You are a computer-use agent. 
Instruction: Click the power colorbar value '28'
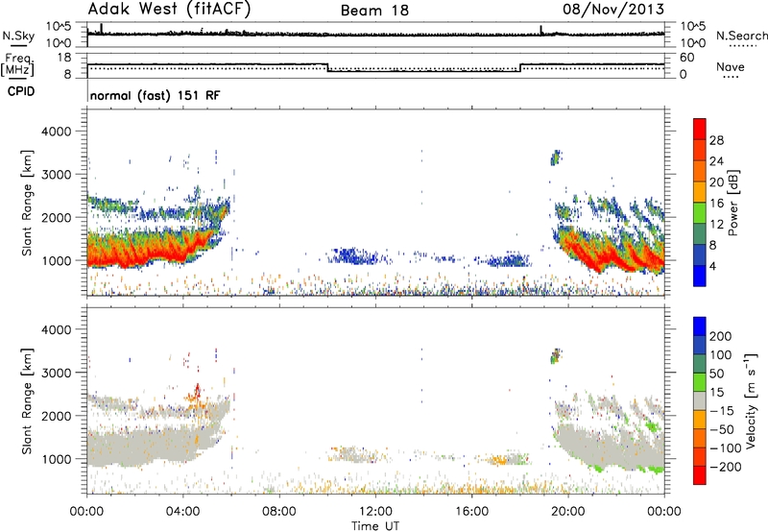[x=716, y=140]
